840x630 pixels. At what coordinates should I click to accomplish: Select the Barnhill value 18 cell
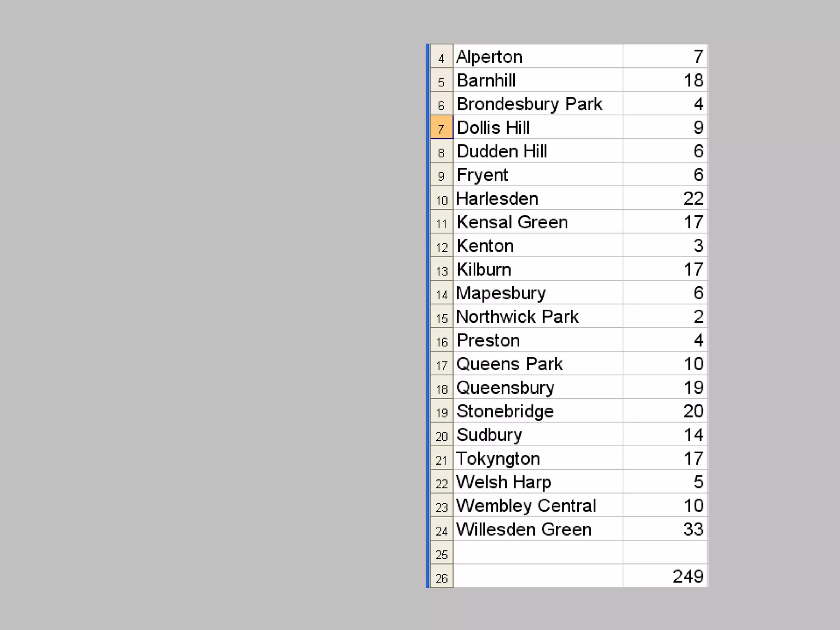pyautogui.click(x=664, y=80)
